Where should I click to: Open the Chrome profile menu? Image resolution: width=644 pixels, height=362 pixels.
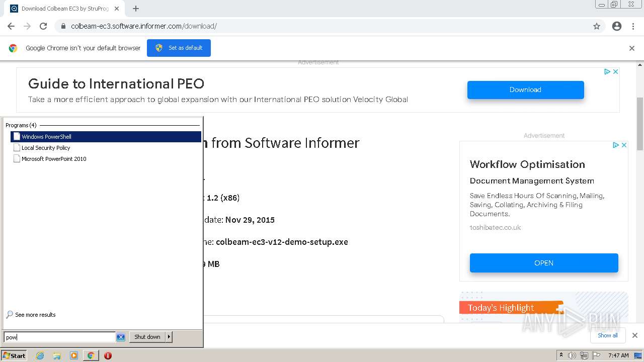pyautogui.click(x=617, y=26)
